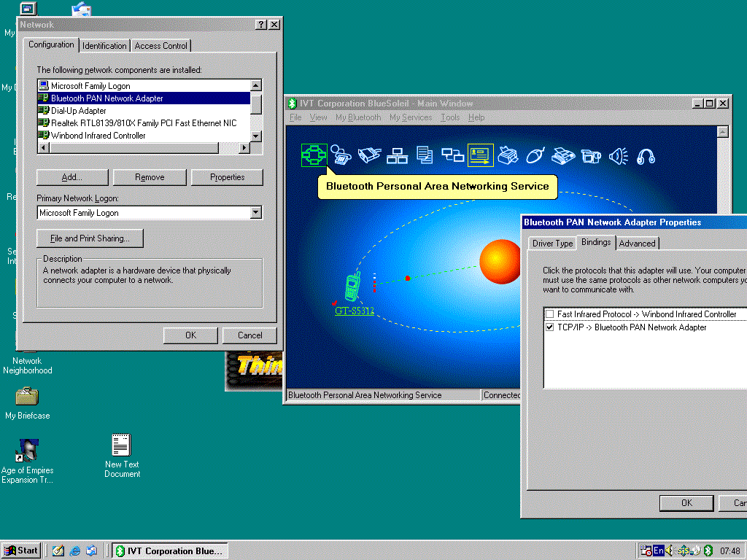This screenshot has height=560, width=747.
Task: Expand the Primary Network Logon dropdown
Action: (256, 212)
